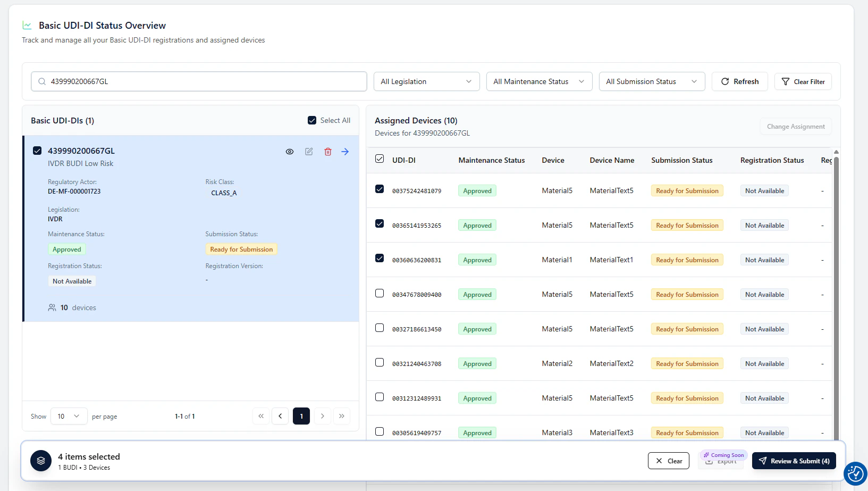Uncheck device 00365141953265
Viewport: 868px width, 491px height.
click(380, 223)
